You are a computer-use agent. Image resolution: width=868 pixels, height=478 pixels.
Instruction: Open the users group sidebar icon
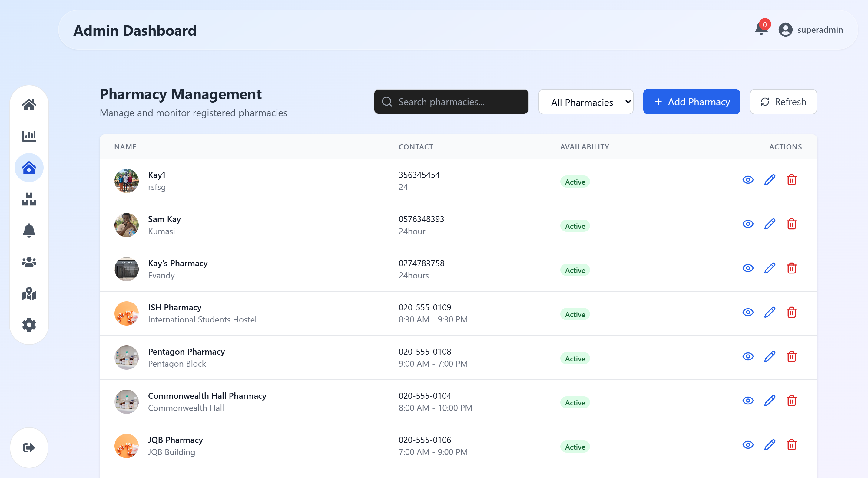click(x=29, y=262)
